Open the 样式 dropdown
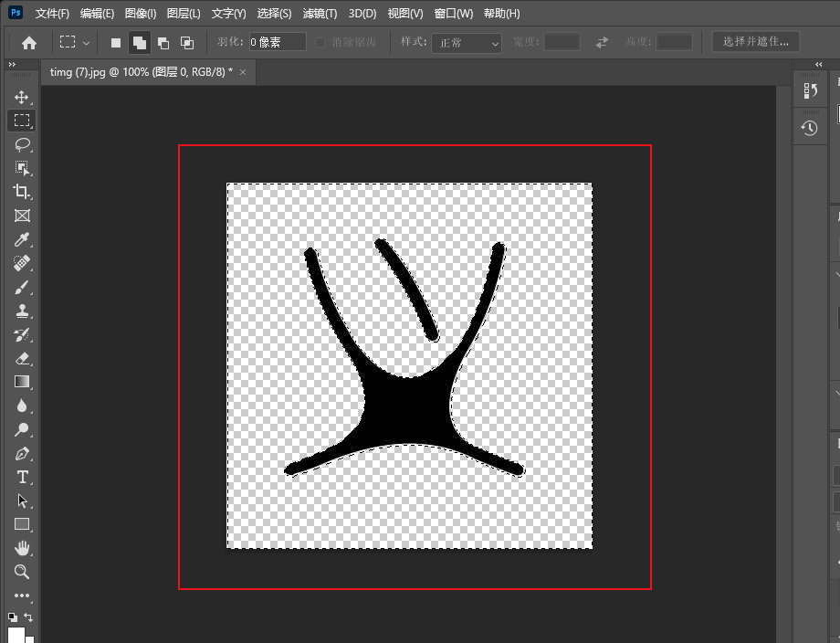Screen dimensions: 840x643 [x=466, y=42]
